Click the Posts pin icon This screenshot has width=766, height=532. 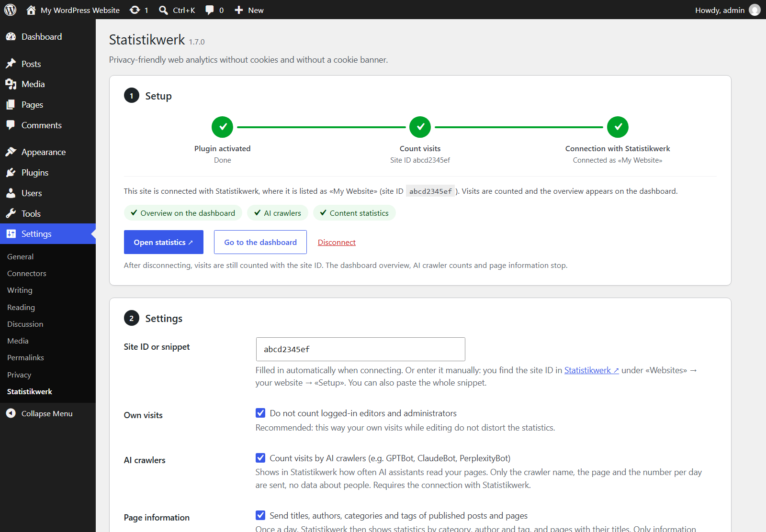pyautogui.click(x=11, y=64)
